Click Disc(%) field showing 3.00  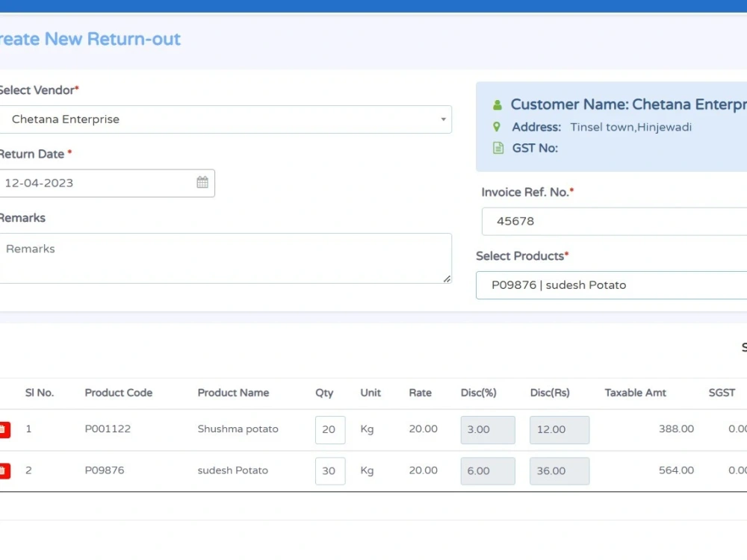pos(488,430)
